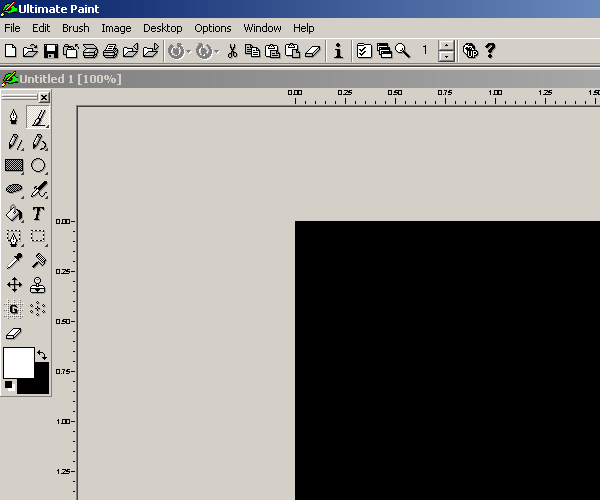Select the pencil line tool
The width and height of the screenshot is (600, 500).
point(14,142)
